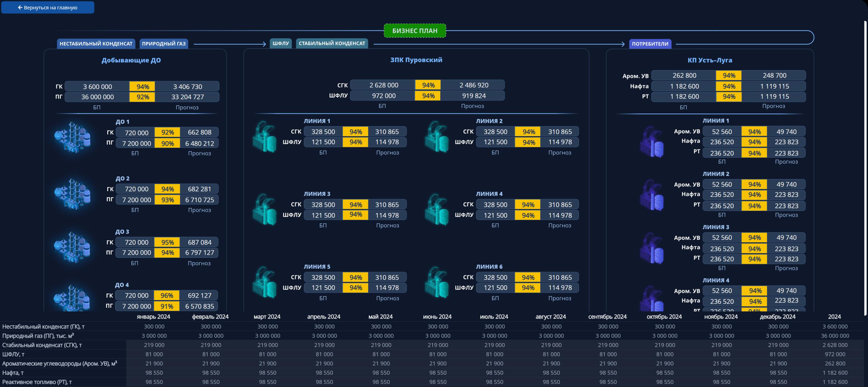868x387 pixels.
Task: Click the ДО 1 production plant icon
Action: pyautogui.click(x=73, y=137)
